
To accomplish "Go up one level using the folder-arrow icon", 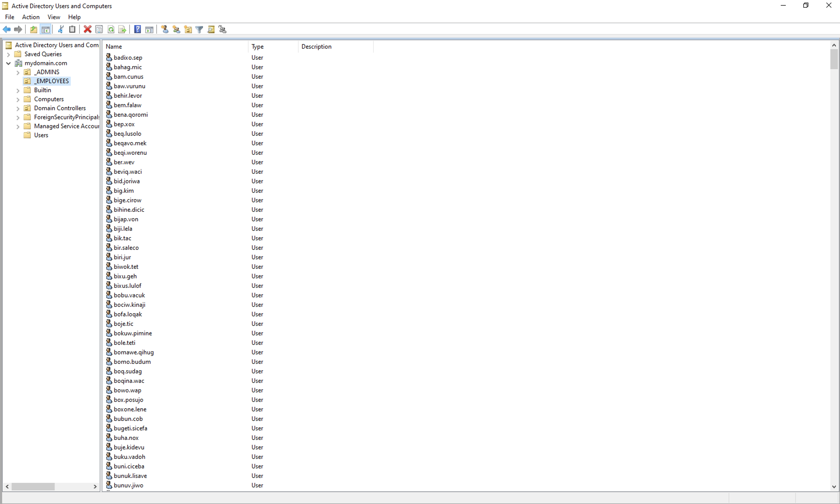I will (33, 30).
